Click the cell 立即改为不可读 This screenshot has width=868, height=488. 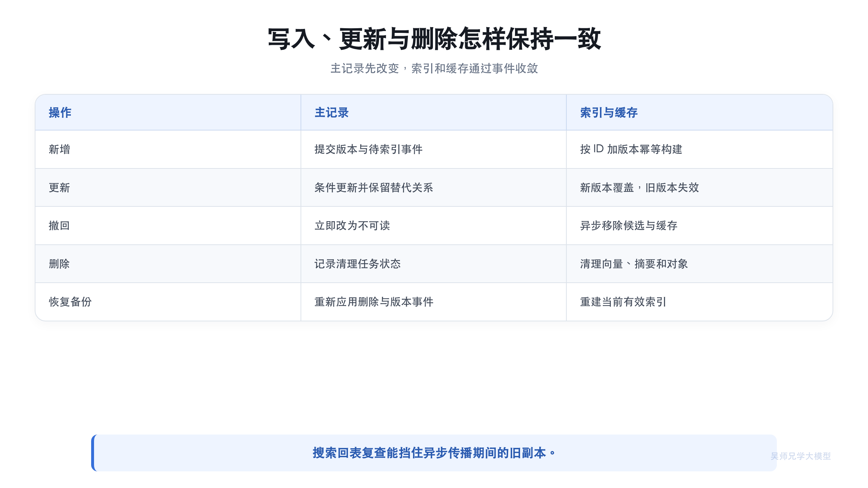434,226
